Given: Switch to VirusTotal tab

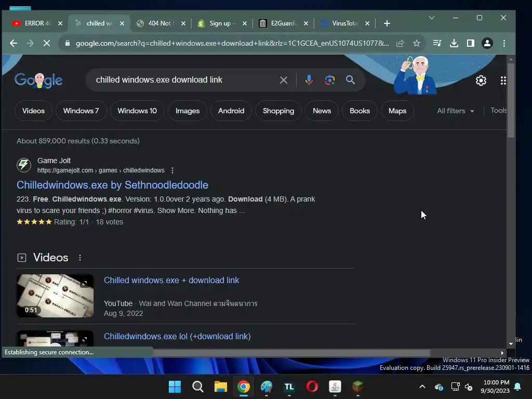Looking at the screenshot, I should coord(344,23).
